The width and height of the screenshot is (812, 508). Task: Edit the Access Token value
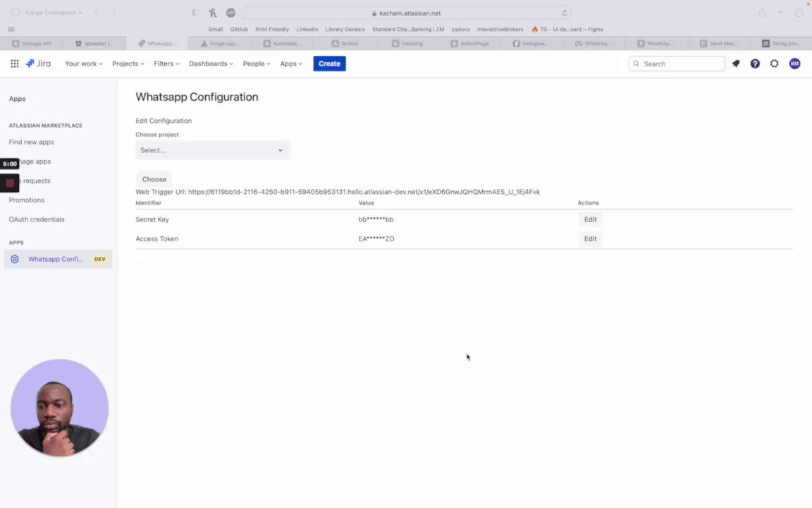[x=591, y=238]
